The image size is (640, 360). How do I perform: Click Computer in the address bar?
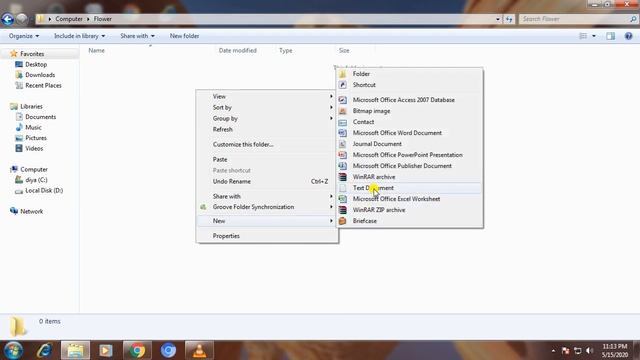[69, 19]
